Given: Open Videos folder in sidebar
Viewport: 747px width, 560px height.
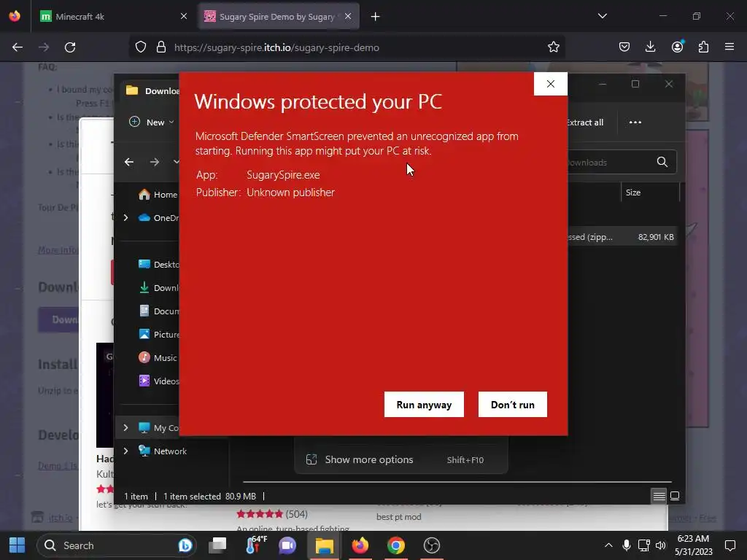Looking at the screenshot, I should pyautogui.click(x=158, y=381).
